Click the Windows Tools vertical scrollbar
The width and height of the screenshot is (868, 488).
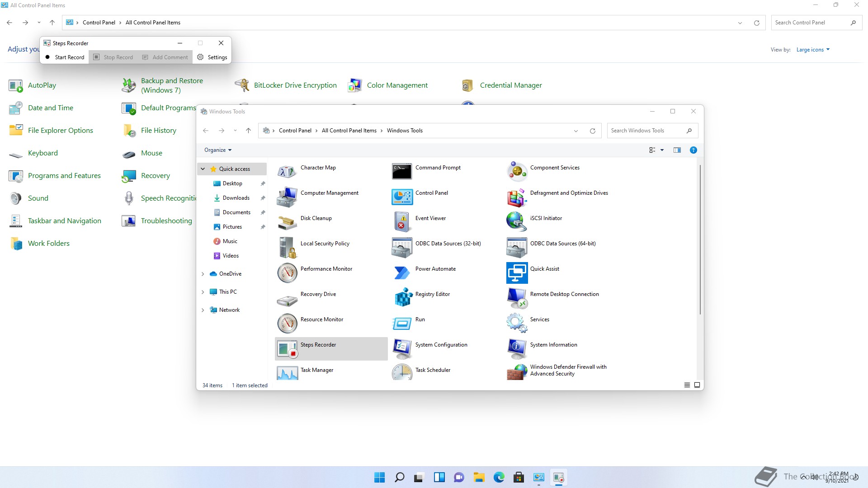(700, 239)
